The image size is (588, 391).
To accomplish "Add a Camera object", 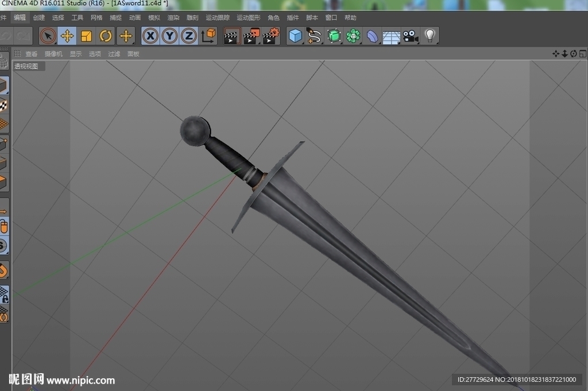I will click(411, 36).
